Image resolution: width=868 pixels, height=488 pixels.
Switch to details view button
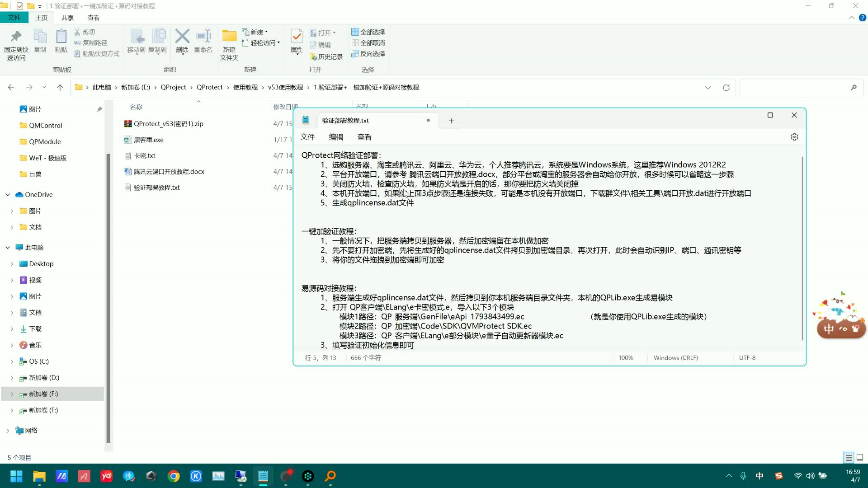click(x=849, y=458)
